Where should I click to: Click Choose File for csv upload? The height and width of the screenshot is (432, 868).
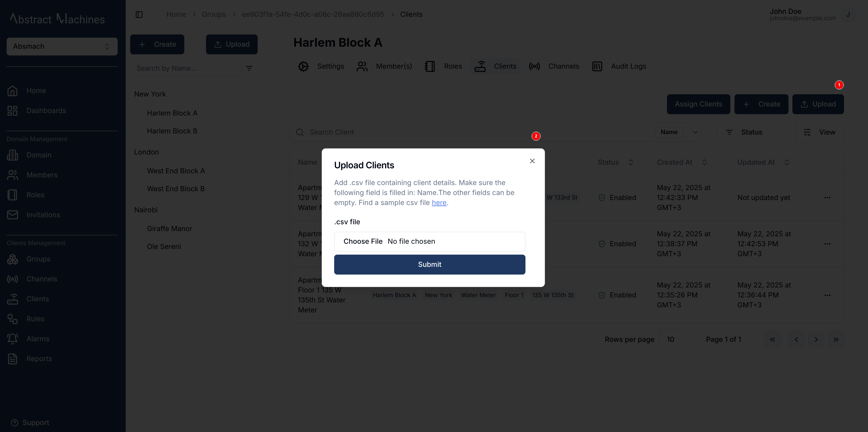point(363,241)
